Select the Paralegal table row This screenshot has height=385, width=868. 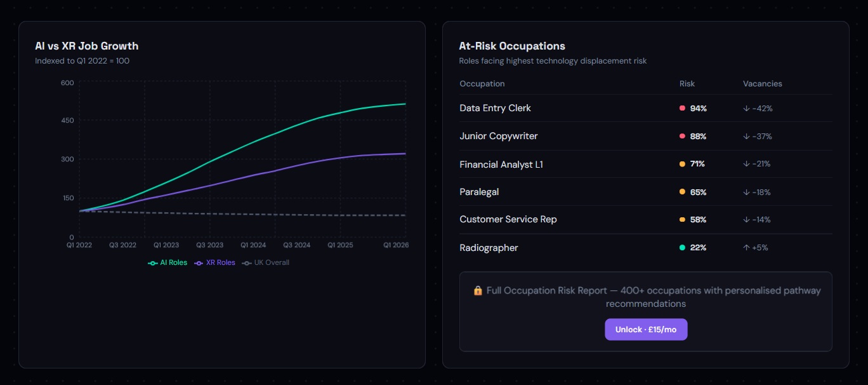pos(571,192)
